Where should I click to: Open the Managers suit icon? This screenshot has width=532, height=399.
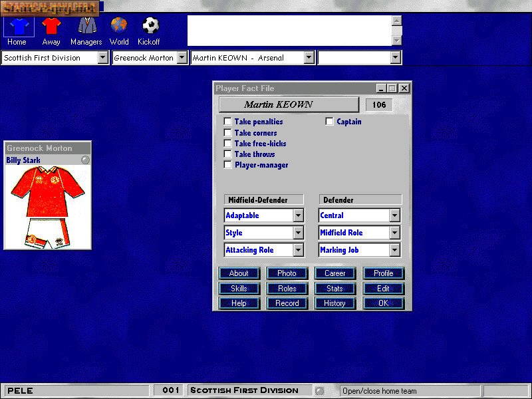click(87, 25)
